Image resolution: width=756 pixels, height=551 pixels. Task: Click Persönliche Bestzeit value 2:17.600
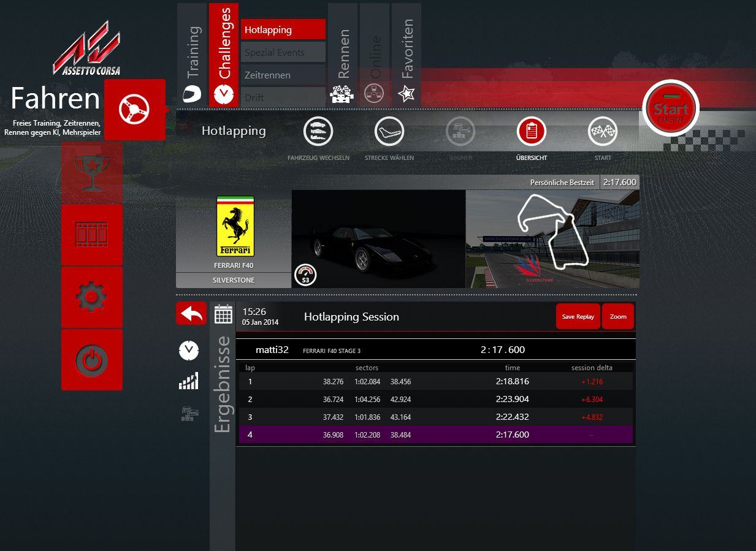[x=619, y=182]
